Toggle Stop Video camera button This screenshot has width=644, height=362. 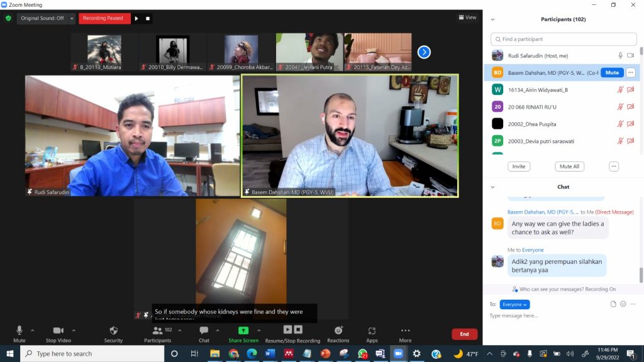tap(58, 331)
